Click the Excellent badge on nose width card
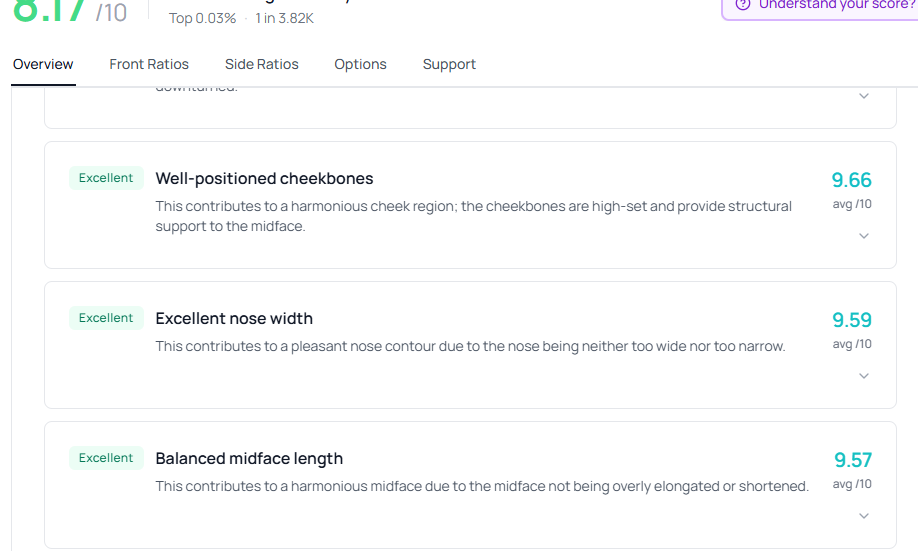The image size is (918, 551). pyautogui.click(x=106, y=318)
